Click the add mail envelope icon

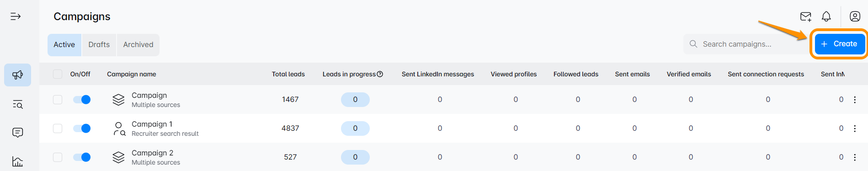806,17
